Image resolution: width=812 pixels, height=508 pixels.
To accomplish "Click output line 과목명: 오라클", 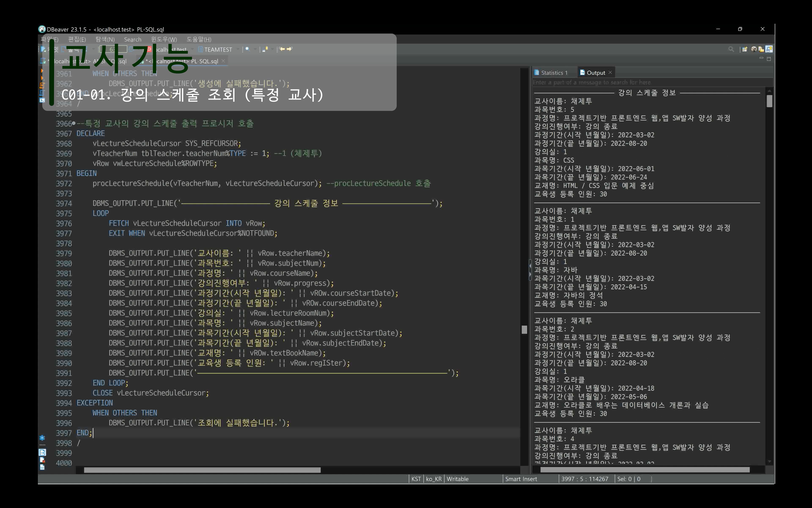I will click(x=559, y=380).
